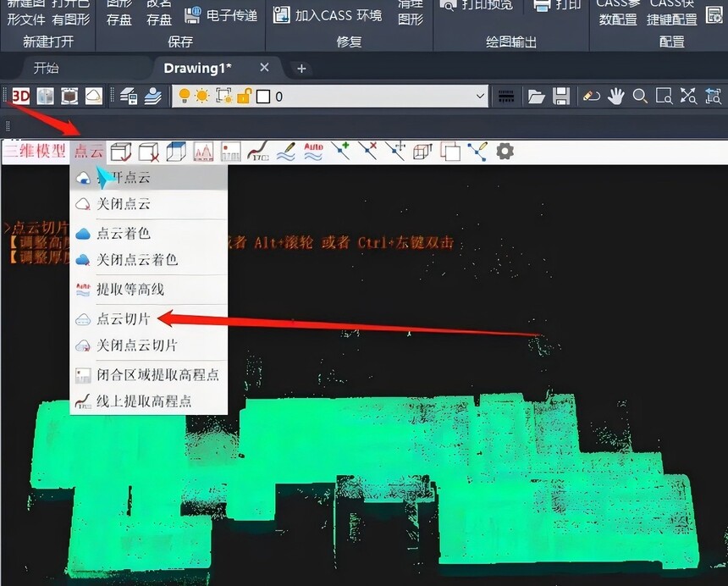Toggle the layer lock padlock icon
This screenshot has height=586, width=728.
click(244, 97)
